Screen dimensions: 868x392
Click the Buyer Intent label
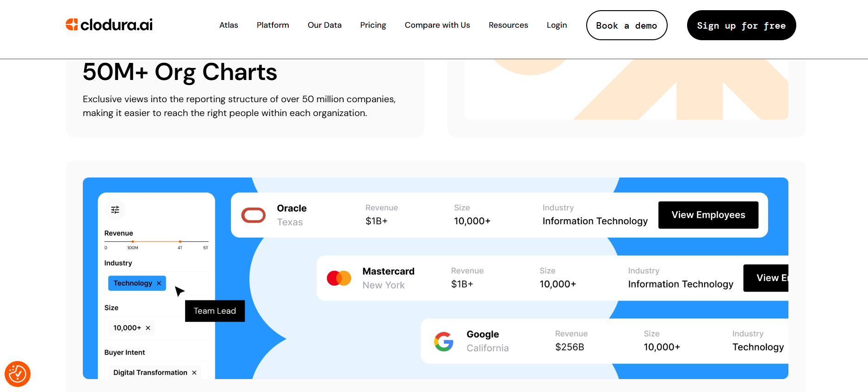[124, 352]
